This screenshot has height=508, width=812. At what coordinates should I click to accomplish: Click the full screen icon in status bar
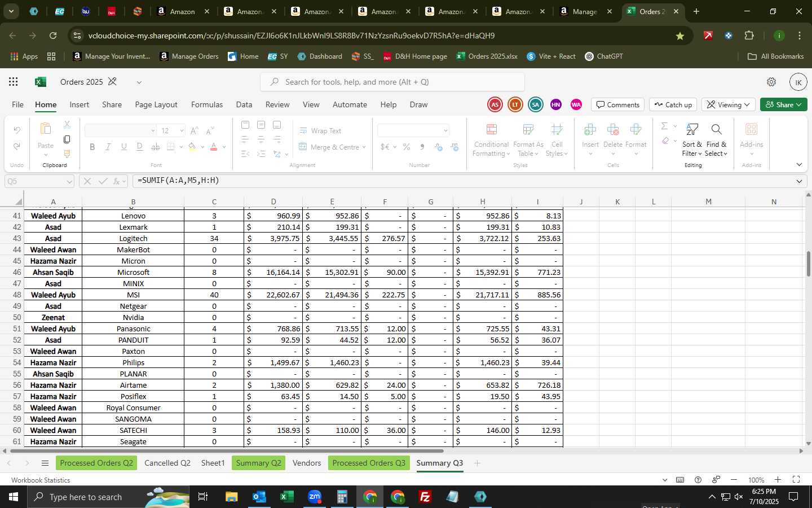coord(796,480)
